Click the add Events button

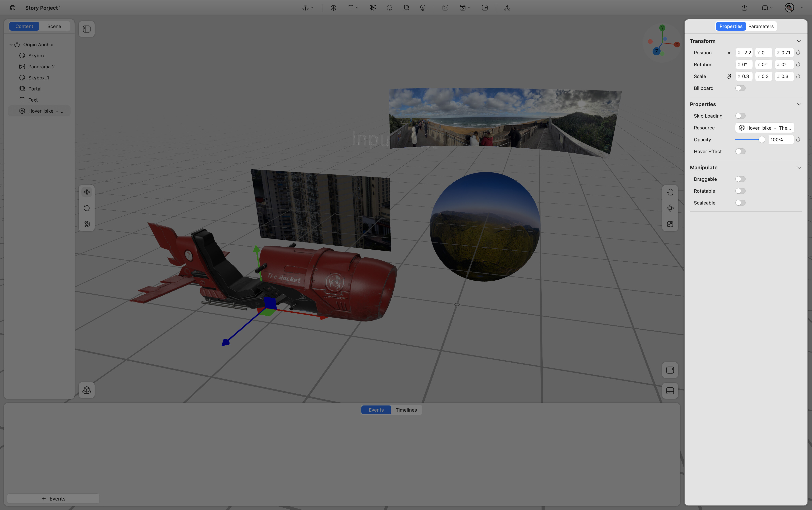(53, 499)
